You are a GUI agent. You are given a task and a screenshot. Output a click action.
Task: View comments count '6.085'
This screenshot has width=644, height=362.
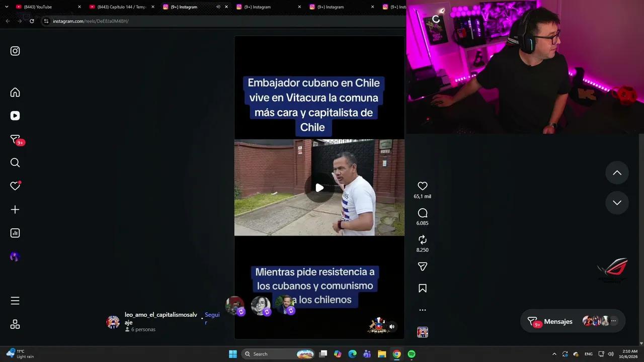[423, 223]
